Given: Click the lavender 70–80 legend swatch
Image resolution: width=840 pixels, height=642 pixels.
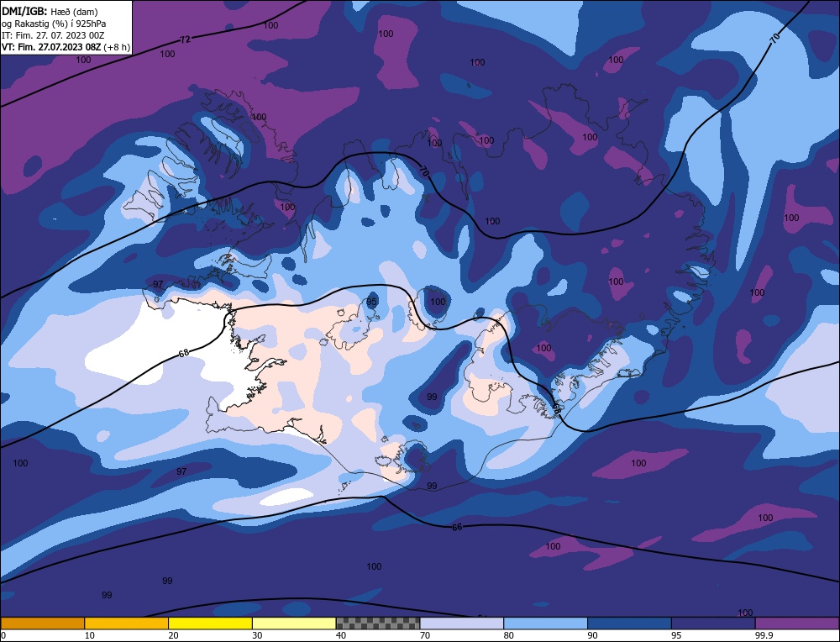Looking at the screenshot, I should (462, 624).
